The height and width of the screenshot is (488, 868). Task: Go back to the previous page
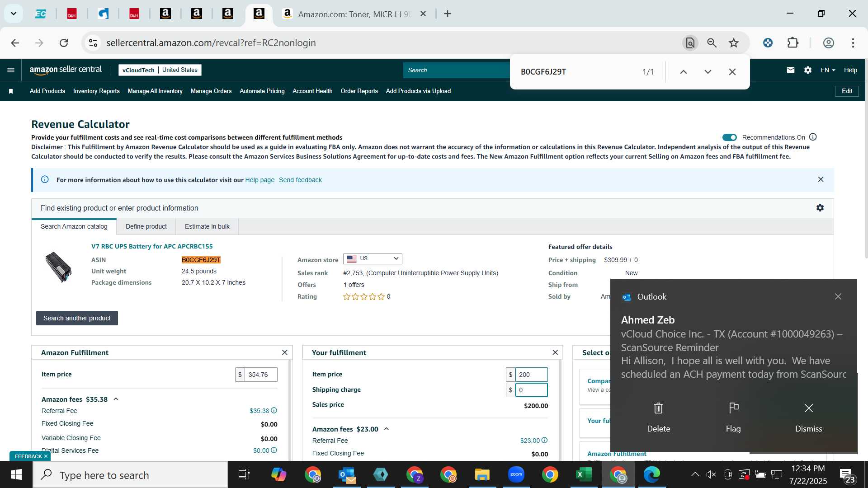pos(15,43)
